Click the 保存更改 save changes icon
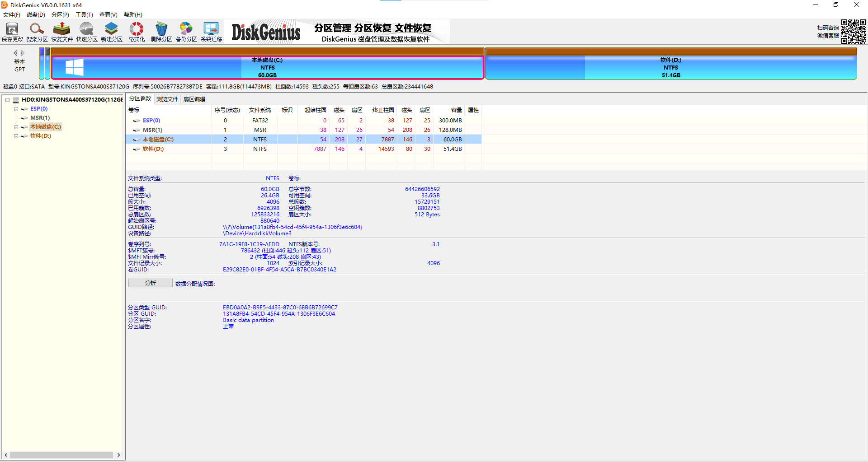This screenshot has width=868, height=462. tap(12, 32)
